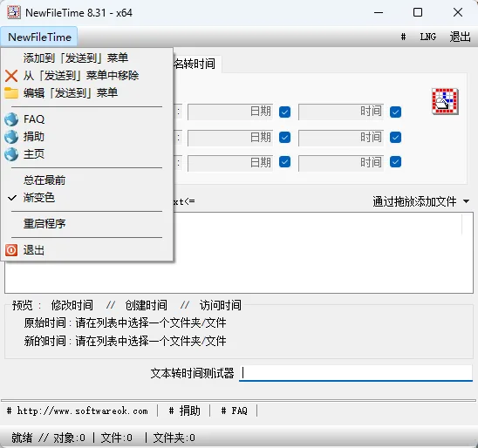Uncheck first row 时间 checkbox
This screenshot has width=478, height=448.
(x=395, y=112)
